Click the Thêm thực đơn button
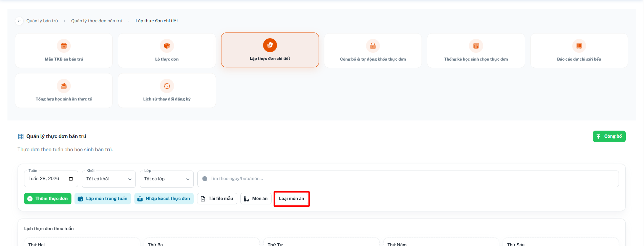This screenshot has width=644, height=246. coord(48,199)
